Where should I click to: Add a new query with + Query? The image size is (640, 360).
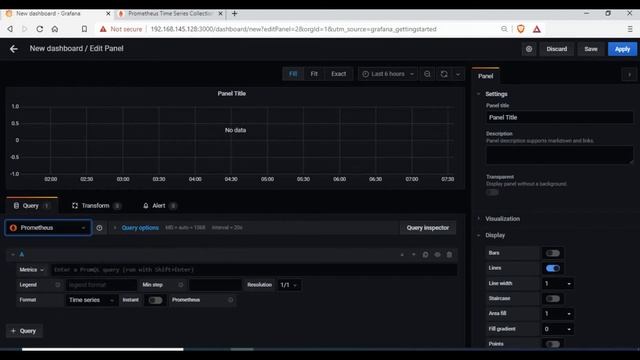tap(24, 331)
